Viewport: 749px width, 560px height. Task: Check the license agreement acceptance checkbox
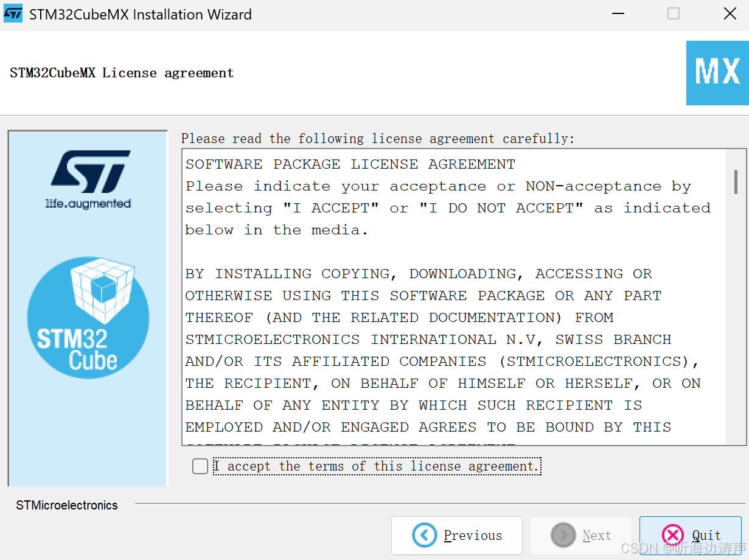[x=200, y=466]
